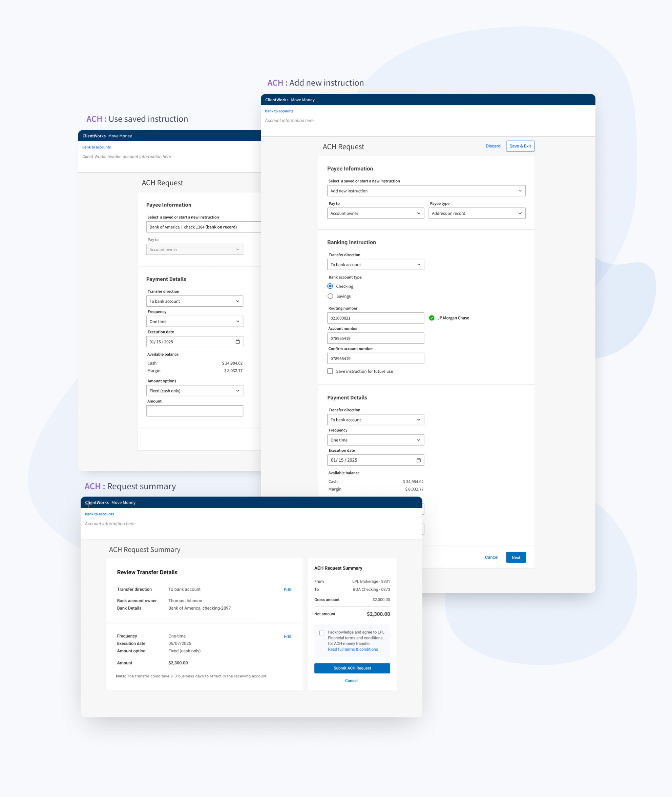Click Edit next to Transfer direction

(x=287, y=590)
